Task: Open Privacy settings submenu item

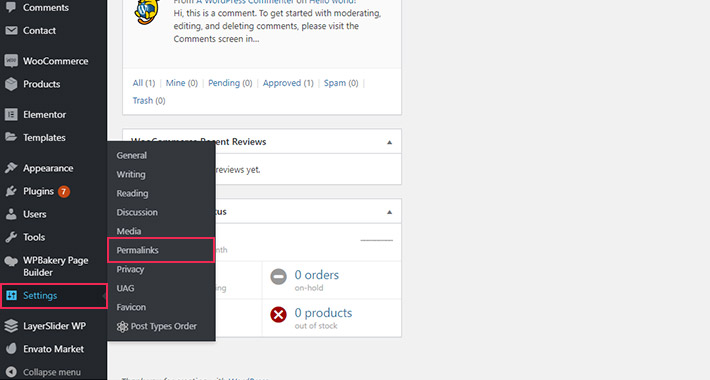Action: pyautogui.click(x=130, y=269)
